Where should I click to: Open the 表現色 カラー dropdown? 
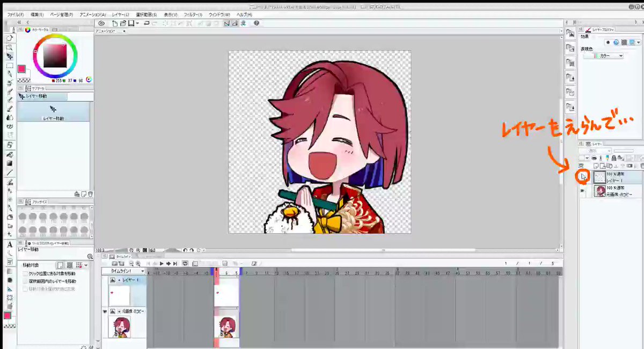pos(604,56)
